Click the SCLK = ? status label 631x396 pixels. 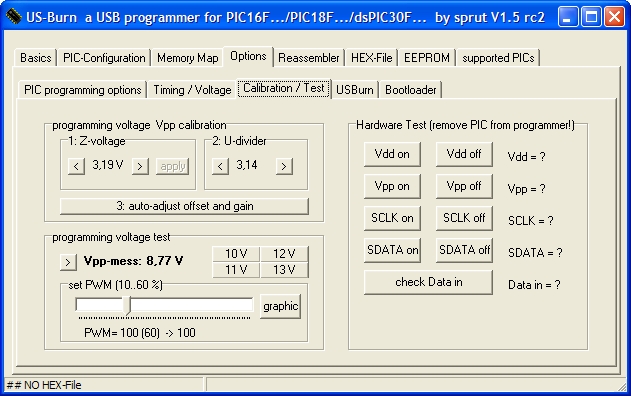pyautogui.click(x=530, y=221)
